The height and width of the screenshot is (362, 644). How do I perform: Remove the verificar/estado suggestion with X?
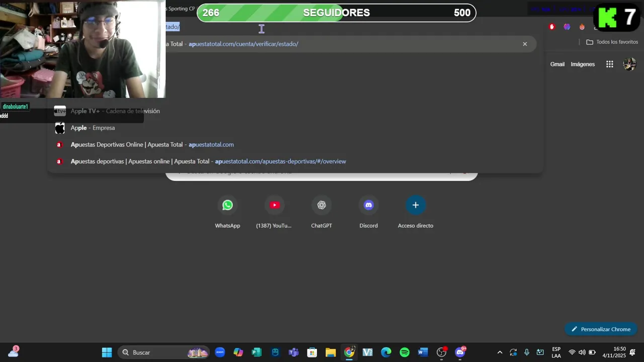pyautogui.click(x=525, y=44)
